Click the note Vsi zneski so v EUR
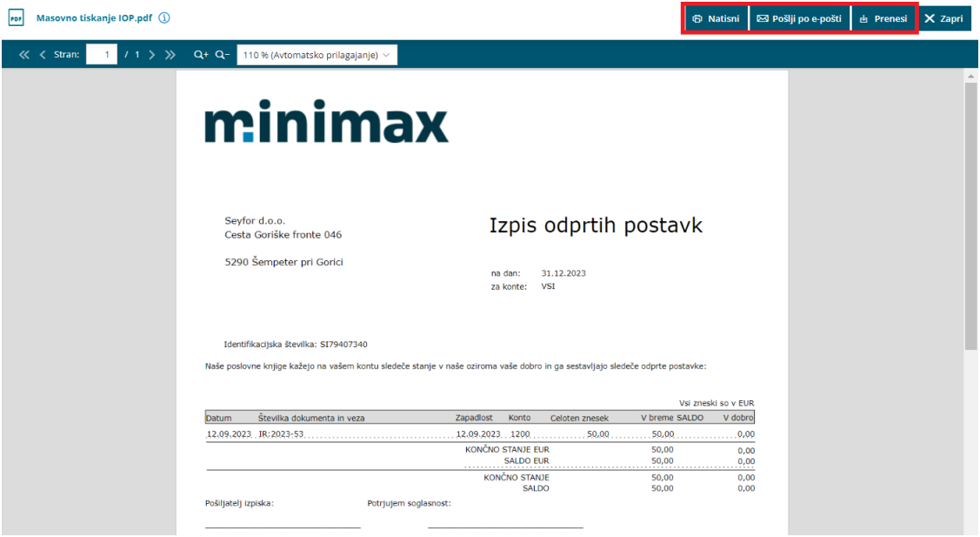Viewport: 980px width, 537px height. (717, 403)
